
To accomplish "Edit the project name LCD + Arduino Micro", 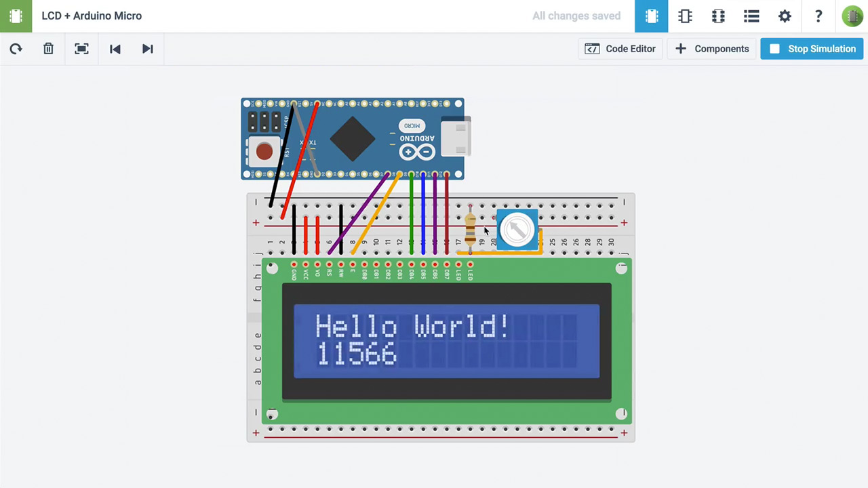I will (92, 16).
